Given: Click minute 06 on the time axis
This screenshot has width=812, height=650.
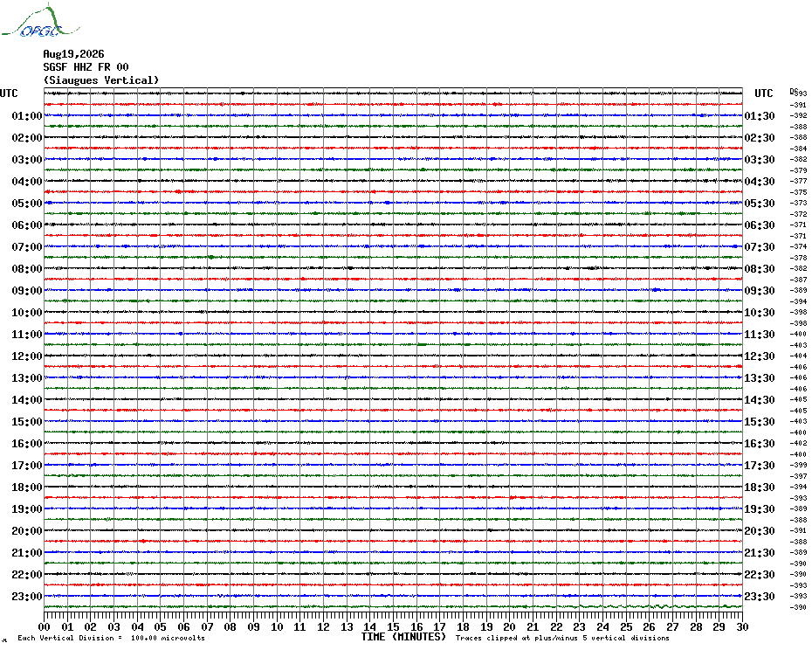Looking at the screenshot, I should click(x=184, y=626).
